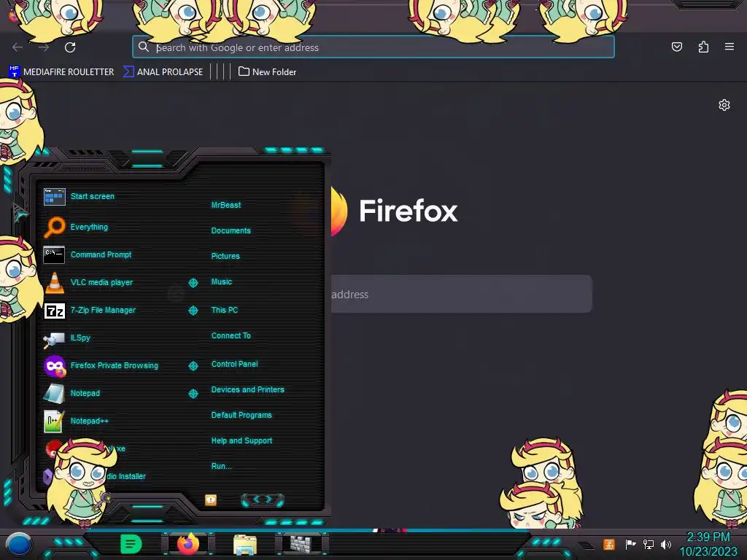747x560 pixels.
Task: Launch ILSpy from start menu
Action: click(x=66, y=338)
